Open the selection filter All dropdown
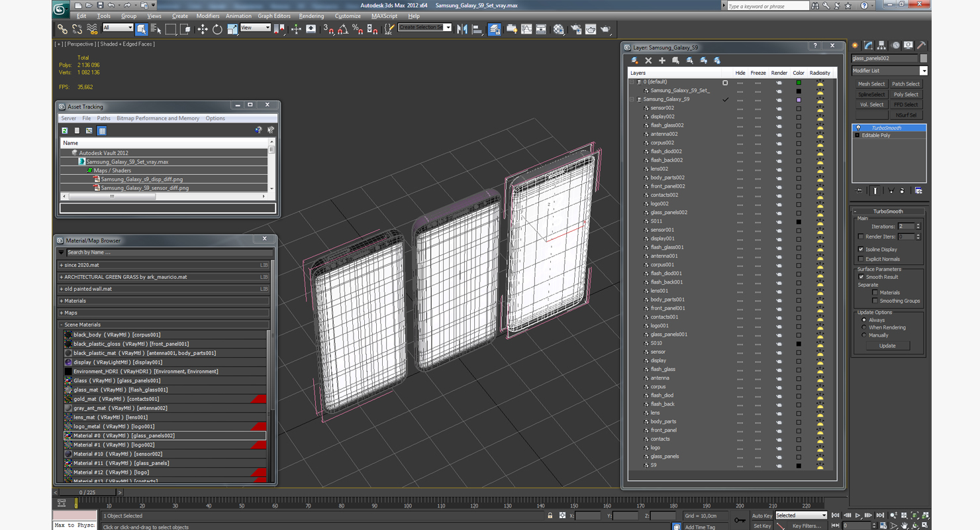Image resolution: width=980 pixels, height=530 pixels. point(118,28)
